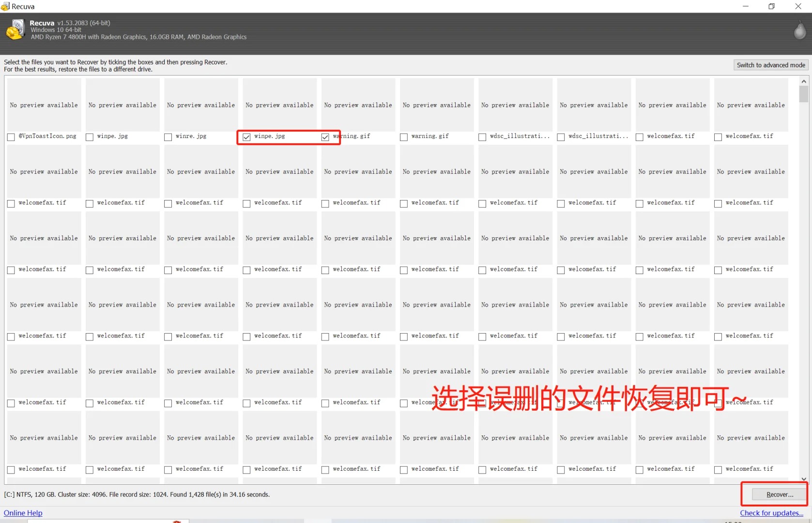
Task: Open the Online Help link
Action: [23, 513]
